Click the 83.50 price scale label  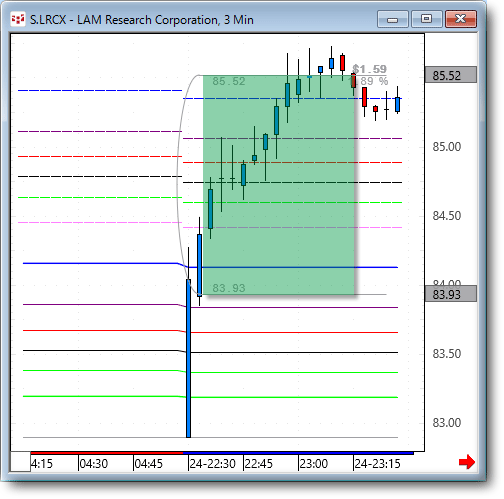point(447,354)
